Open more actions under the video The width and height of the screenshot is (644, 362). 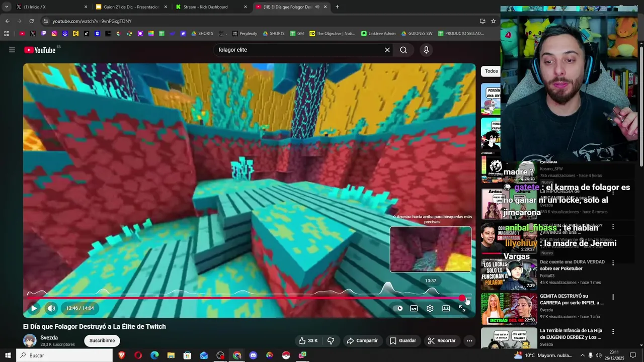point(469,340)
